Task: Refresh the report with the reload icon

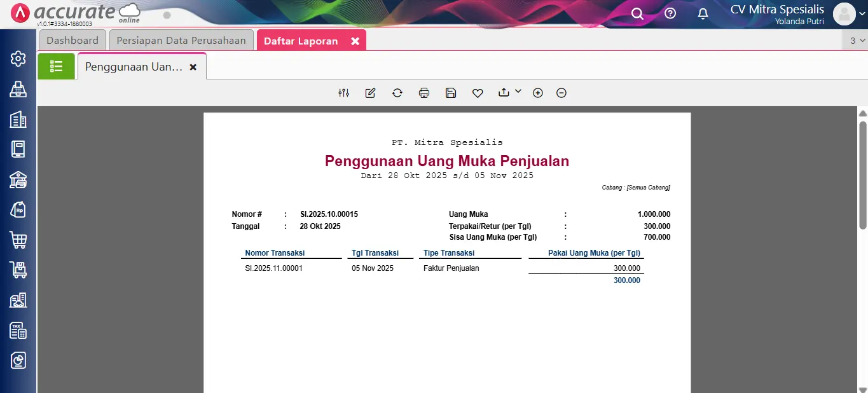Action: (397, 93)
